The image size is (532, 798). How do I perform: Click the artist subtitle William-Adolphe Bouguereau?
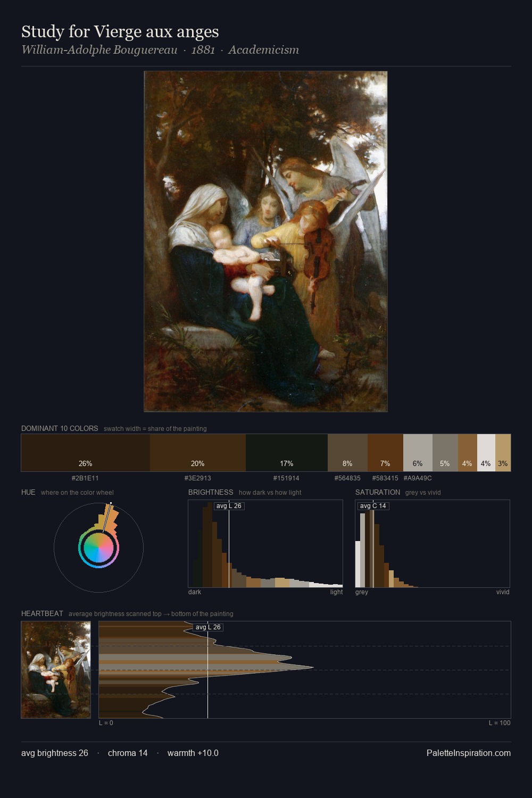[x=99, y=50]
